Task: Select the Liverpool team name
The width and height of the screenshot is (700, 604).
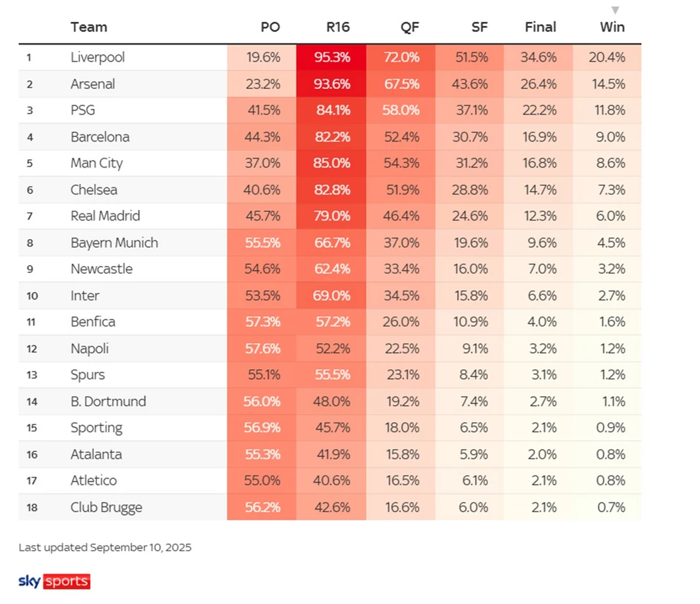Action: [x=98, y=57]
